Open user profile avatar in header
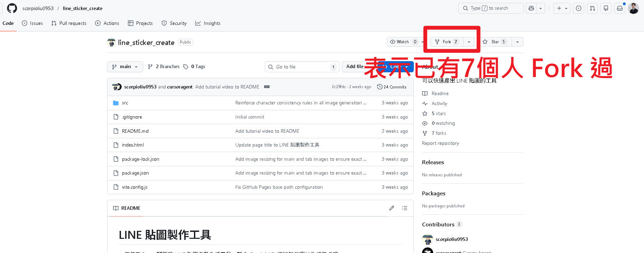Screen dimensions: 644x253 click(x=633, y=8)
